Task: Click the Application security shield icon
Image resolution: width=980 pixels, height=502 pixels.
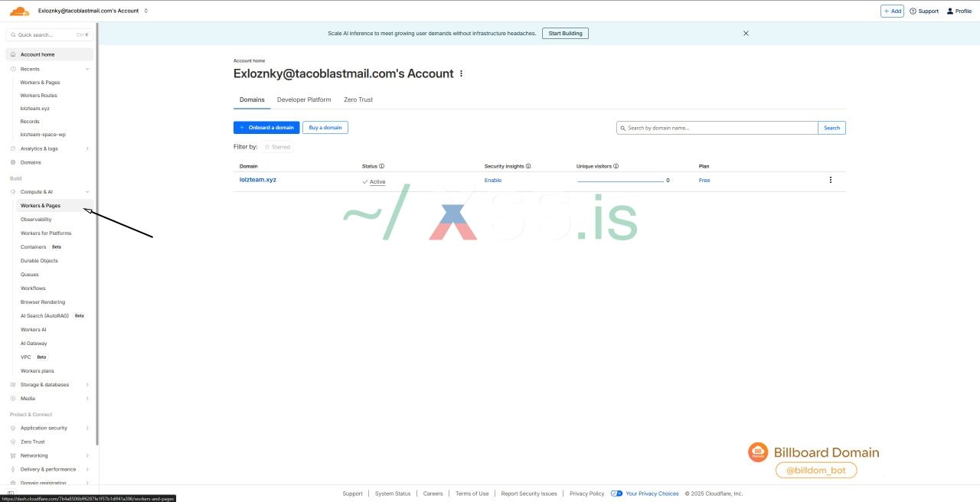Action: [13, 429]
